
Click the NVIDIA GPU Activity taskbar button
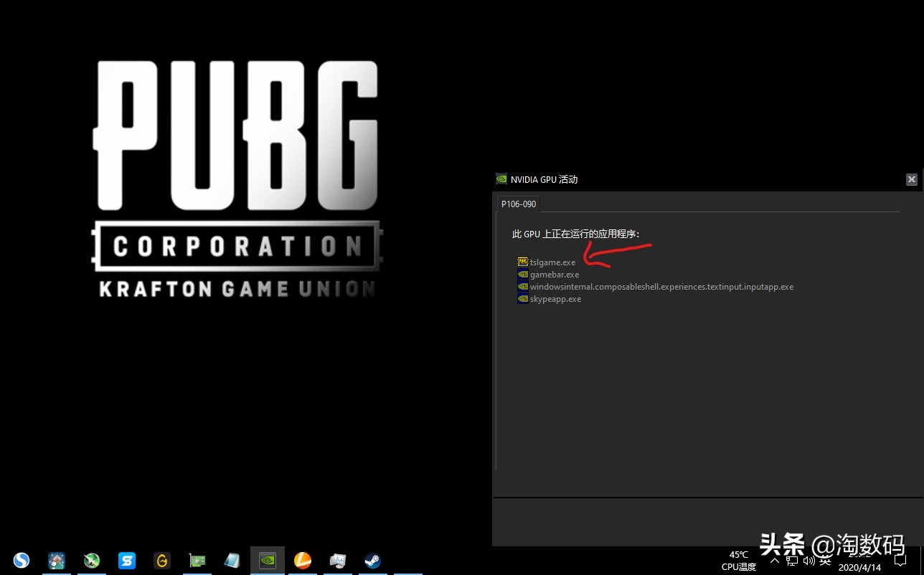pos(268,560)
